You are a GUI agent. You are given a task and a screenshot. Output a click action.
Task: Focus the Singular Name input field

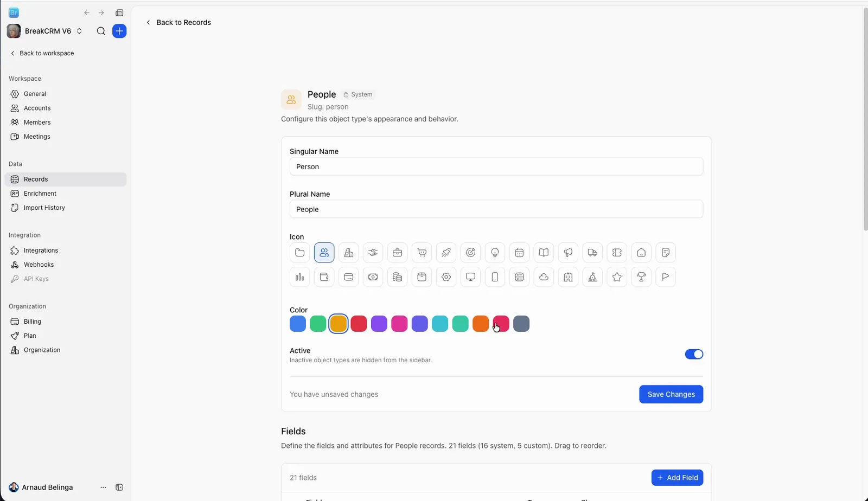tap(496, 166)
